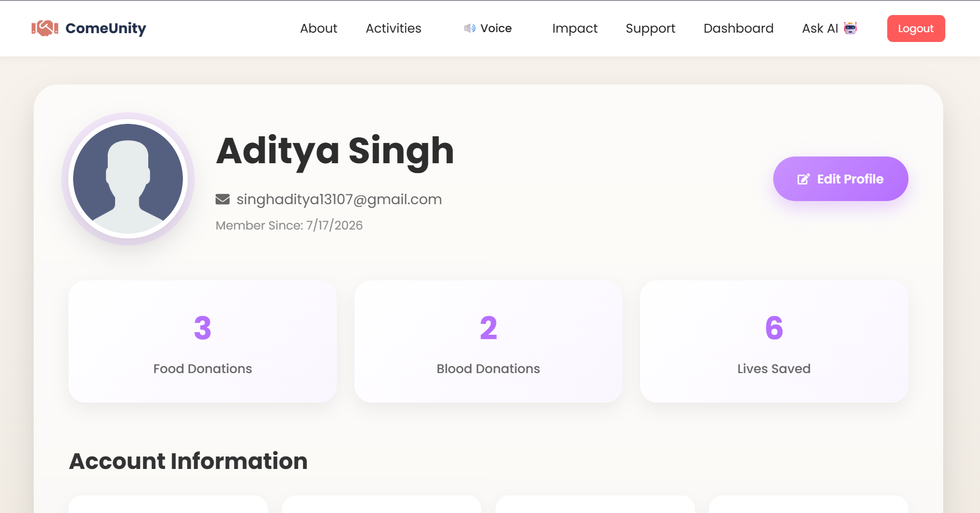Navigate to the Dashboard page

pyautogui.click(x=738, y=28)
